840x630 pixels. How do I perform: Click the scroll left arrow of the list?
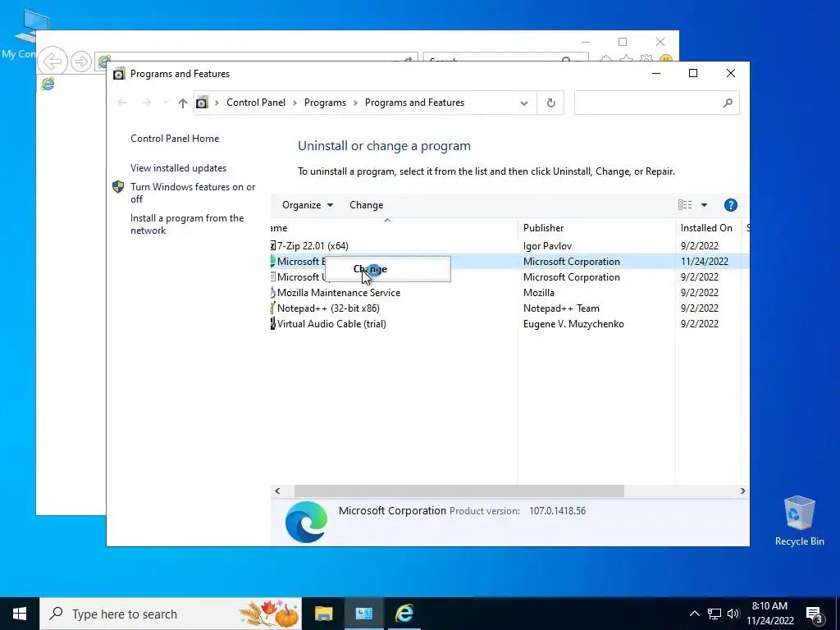point(277,491)
